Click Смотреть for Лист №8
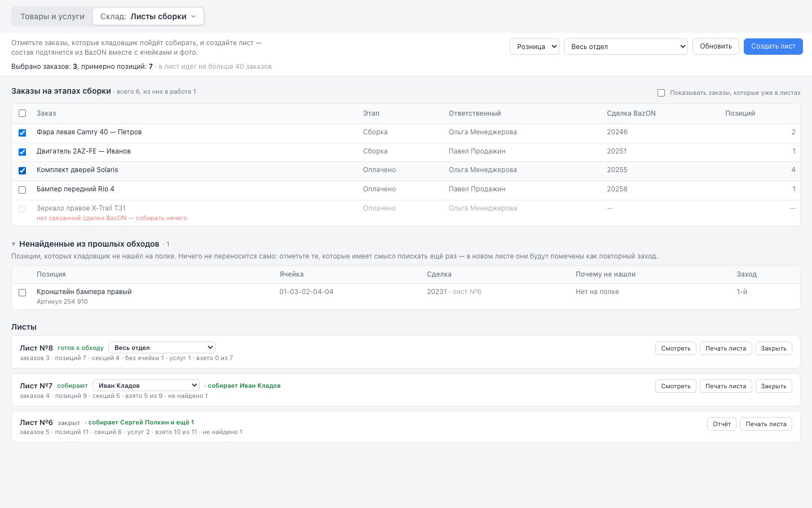Screen dimensions: 812x508 pyautogui.click(x=676, y=348)
